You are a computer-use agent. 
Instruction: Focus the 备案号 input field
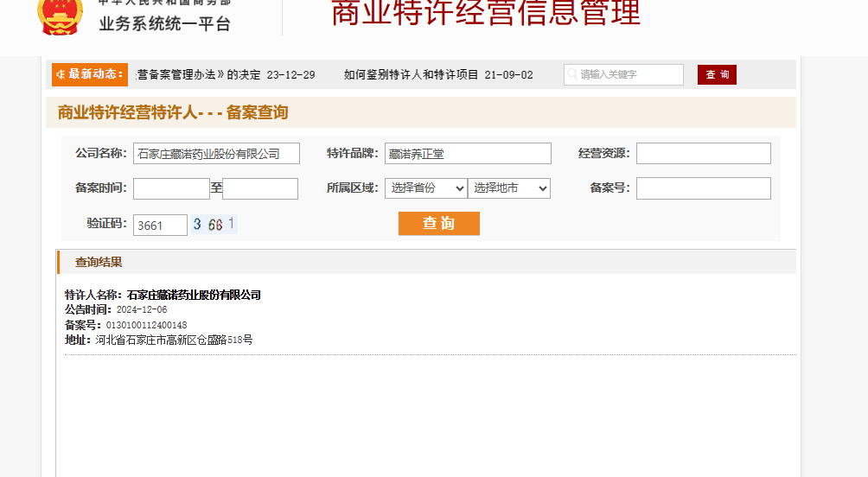click(x=704, y=188)
